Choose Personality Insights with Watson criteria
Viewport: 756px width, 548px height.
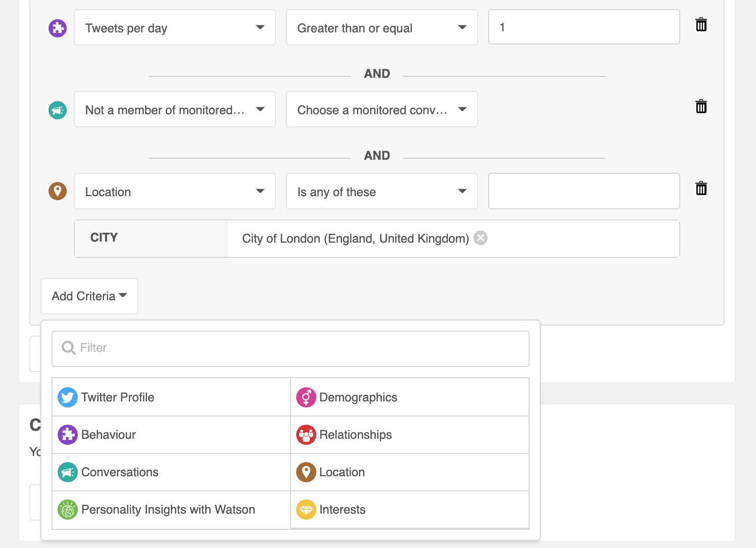point(168,510)
